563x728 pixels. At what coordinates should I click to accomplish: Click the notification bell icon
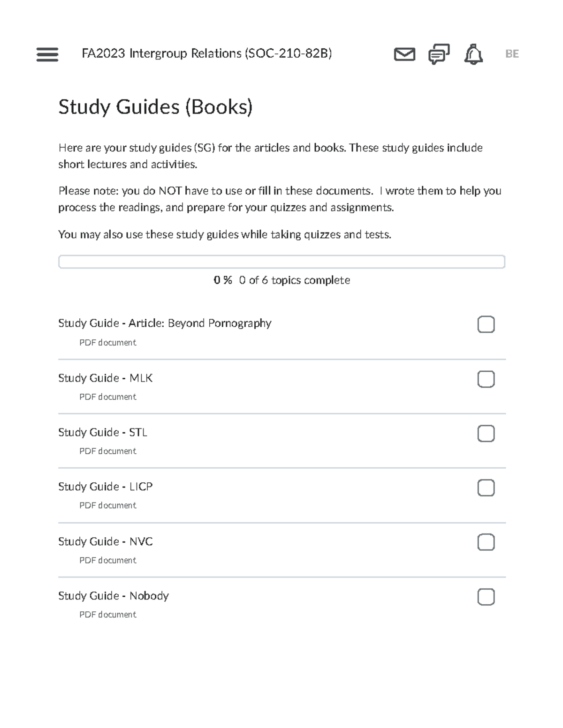[x=473, y=55]
